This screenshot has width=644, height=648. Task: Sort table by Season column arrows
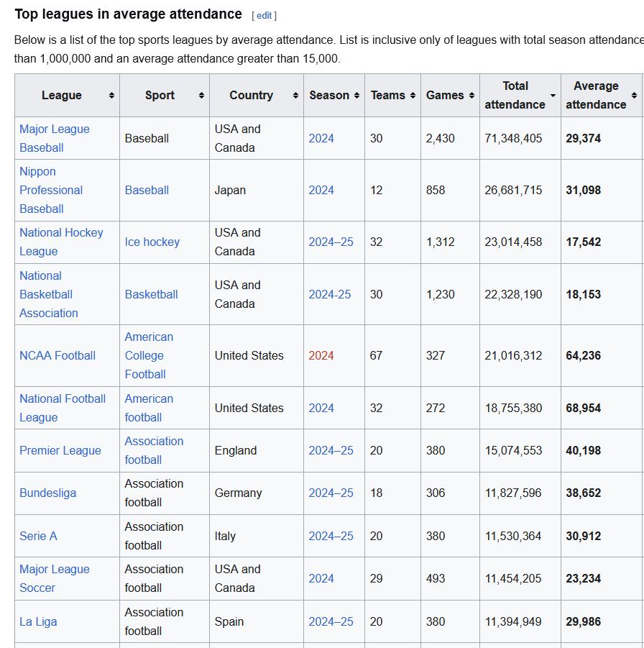[x=356, y=96]
